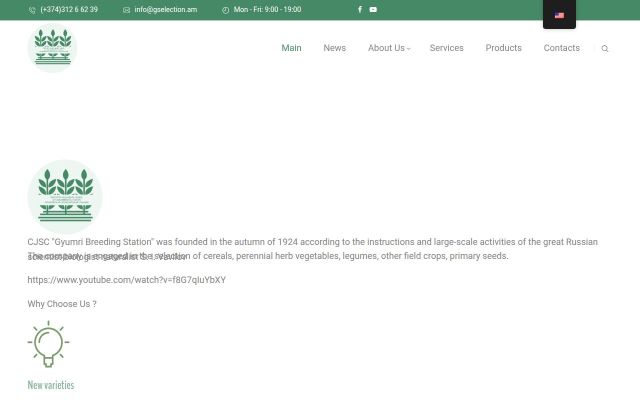Image resolution: width=640 pixels, height=400 pixels.
Task: Click the New varieties heading
Action: click(x=51, y=385)
